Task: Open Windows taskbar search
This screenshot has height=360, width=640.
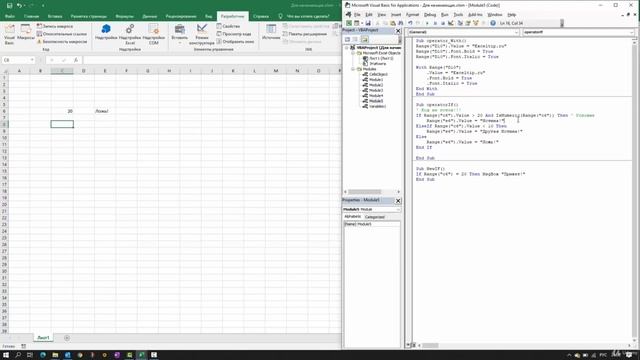Action: coord(18,355)
